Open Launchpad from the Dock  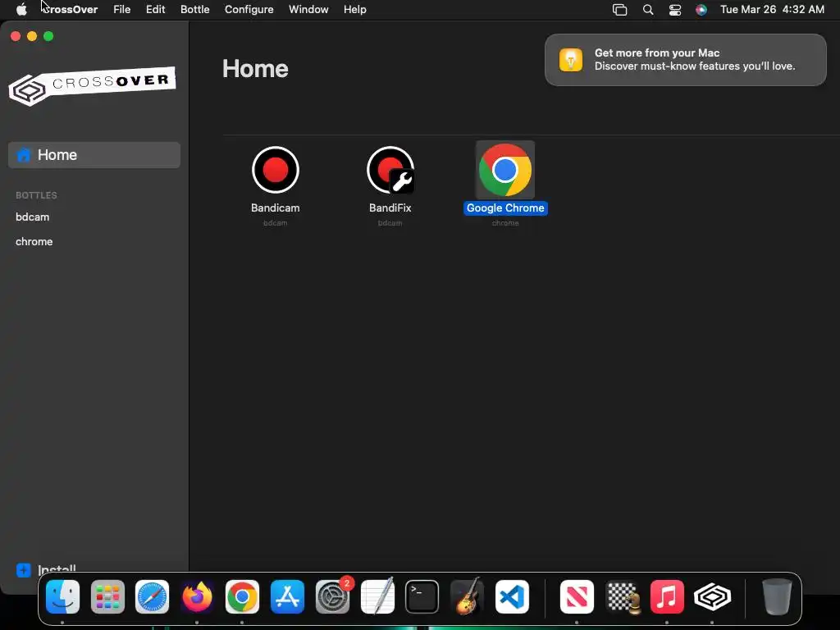point(107,596)
